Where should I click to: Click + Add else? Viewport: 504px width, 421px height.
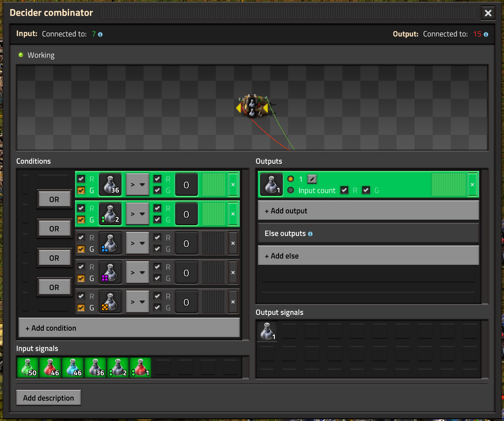point(369,256)
